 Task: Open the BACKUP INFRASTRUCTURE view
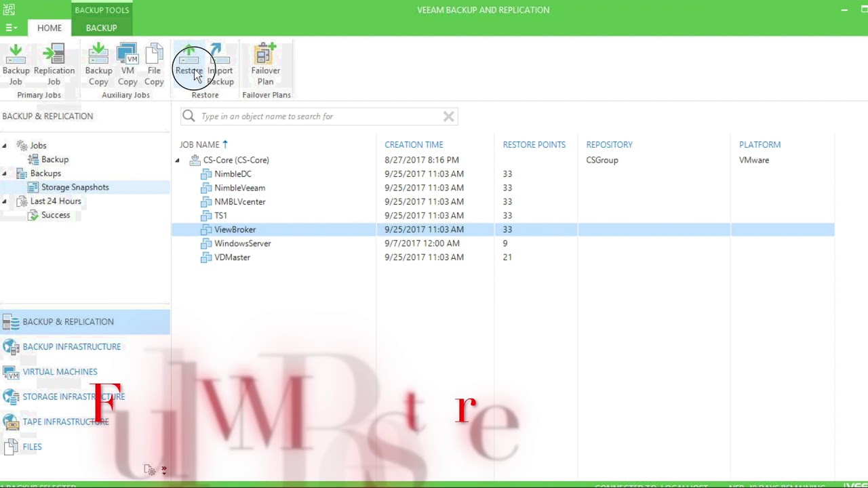click(85, 347)
